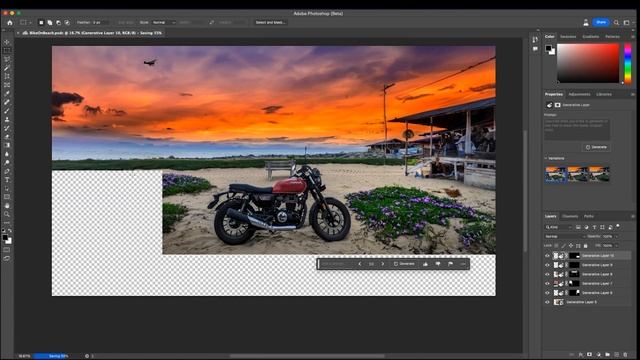
Task: Click the delete layer trash icon
Action: [625, 355]
